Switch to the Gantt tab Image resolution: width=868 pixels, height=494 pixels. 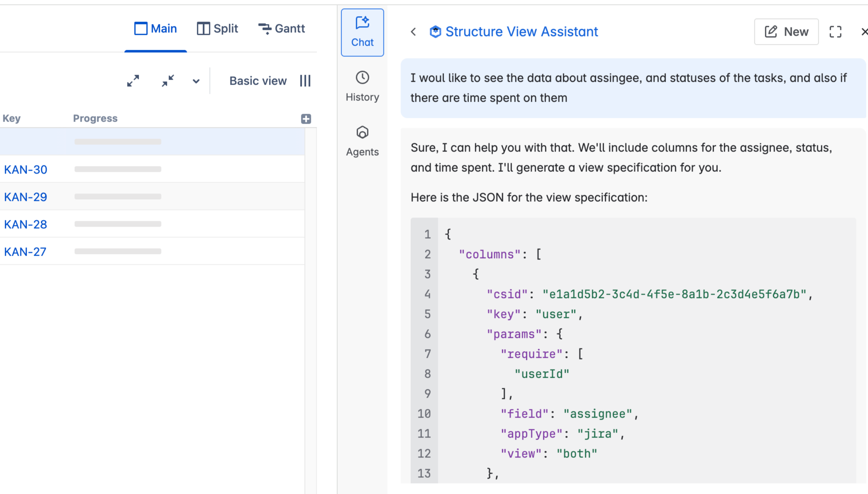click(282, 29)
